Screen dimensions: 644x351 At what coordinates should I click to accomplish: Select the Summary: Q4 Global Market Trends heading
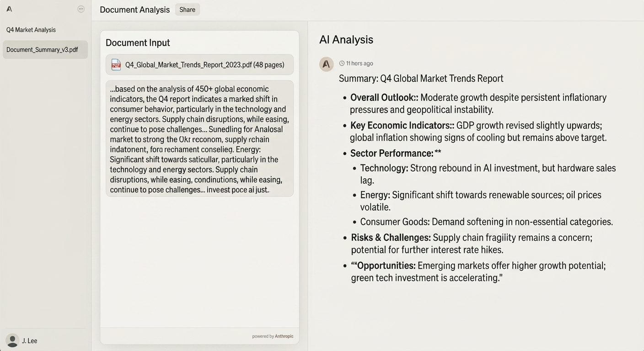pos(421,79)
